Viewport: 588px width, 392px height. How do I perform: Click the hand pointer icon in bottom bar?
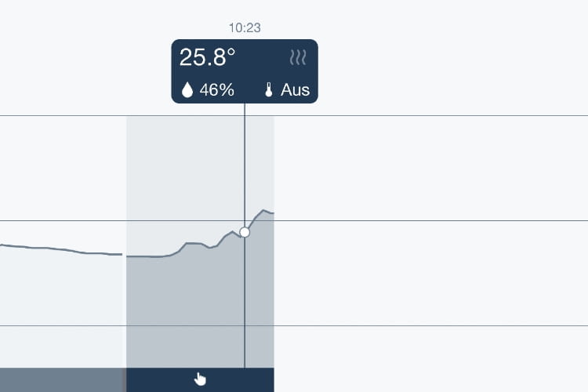point(200,379)
